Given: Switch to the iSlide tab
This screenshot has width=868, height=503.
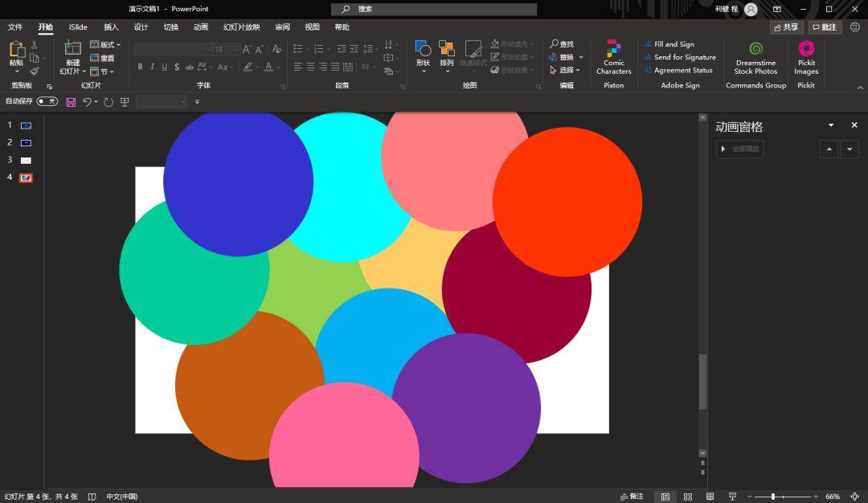Looking at the screenshot, I should 78,27.
